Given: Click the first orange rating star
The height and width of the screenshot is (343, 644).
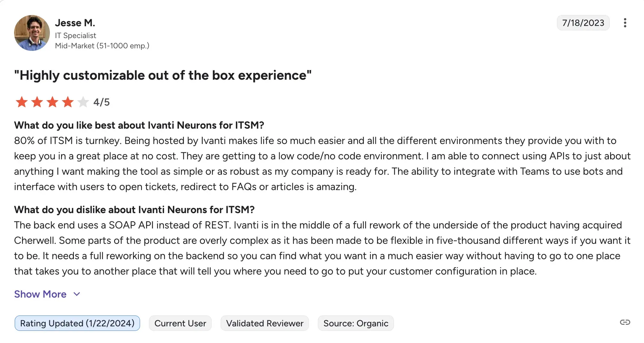Looking at the screenshot, I should [x=22, y=102].
